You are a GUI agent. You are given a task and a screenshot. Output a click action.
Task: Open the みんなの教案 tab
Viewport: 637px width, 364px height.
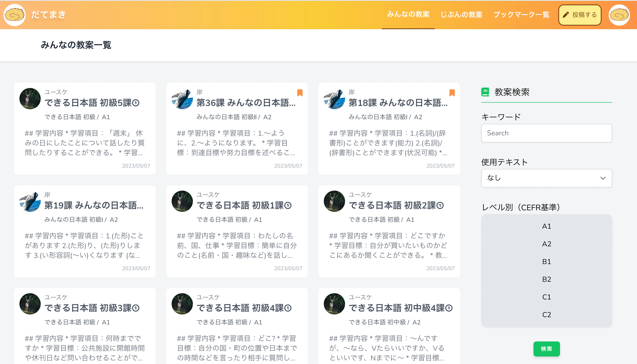(x=408, y=15)
